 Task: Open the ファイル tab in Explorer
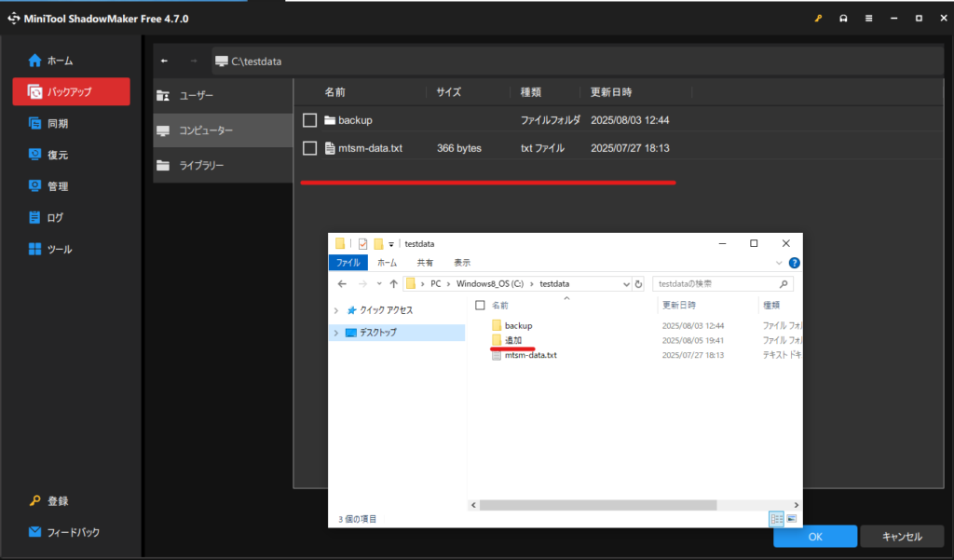click(x=348, y=263)
